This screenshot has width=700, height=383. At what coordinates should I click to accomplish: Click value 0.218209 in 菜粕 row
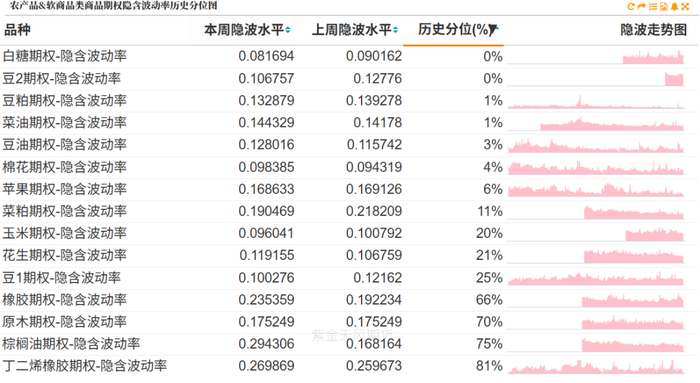[374, 211]
